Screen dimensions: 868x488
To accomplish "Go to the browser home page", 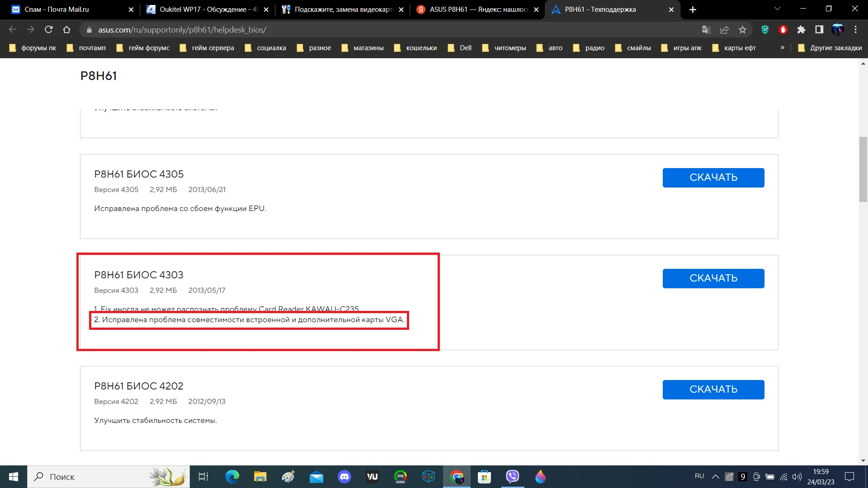I will tap(67, 30).
